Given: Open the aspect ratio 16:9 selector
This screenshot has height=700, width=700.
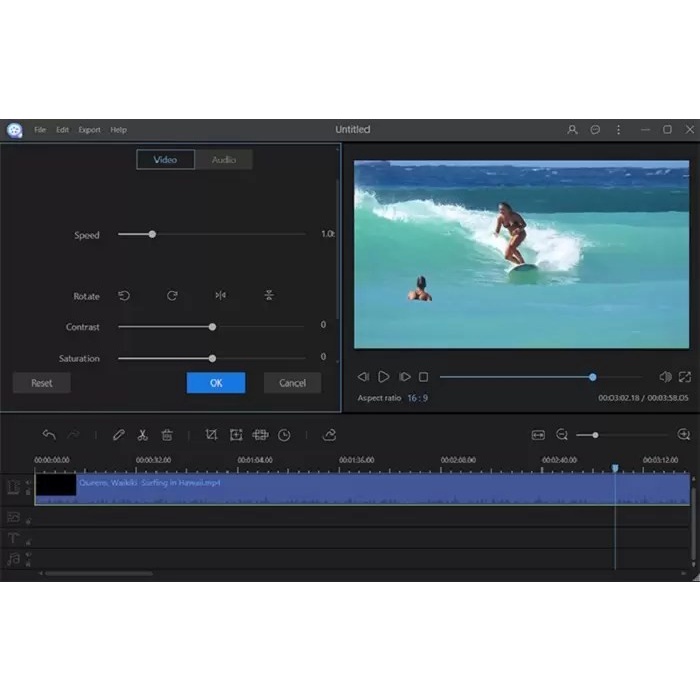Looking at the screenshot, I should pyautogui.click(x=417, y=398).
